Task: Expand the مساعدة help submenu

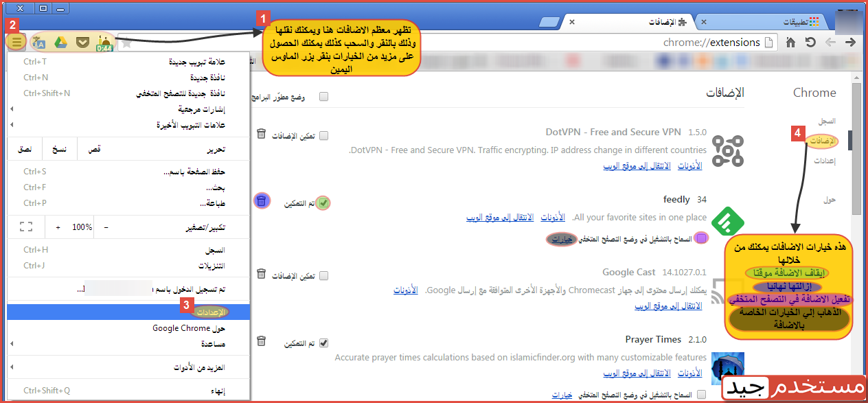Action: pos(129,343)
